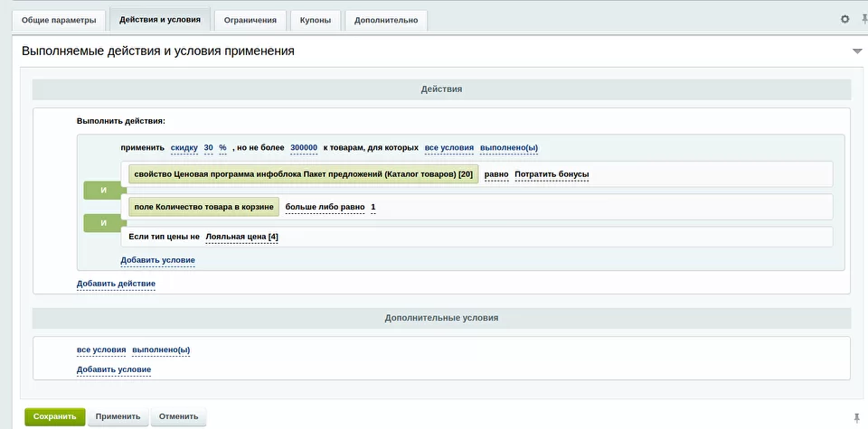Edit the discount value 30

[x=209, y=148]
